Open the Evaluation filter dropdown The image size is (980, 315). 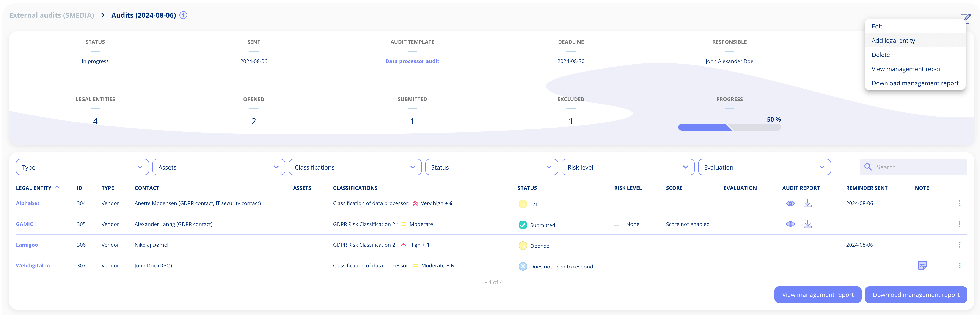[x=764, y=167]
